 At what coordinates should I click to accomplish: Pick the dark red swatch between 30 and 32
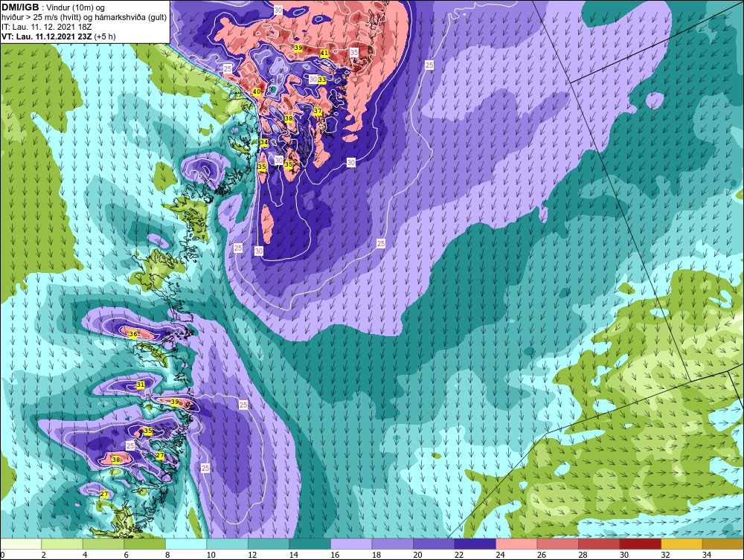(640, 544)
